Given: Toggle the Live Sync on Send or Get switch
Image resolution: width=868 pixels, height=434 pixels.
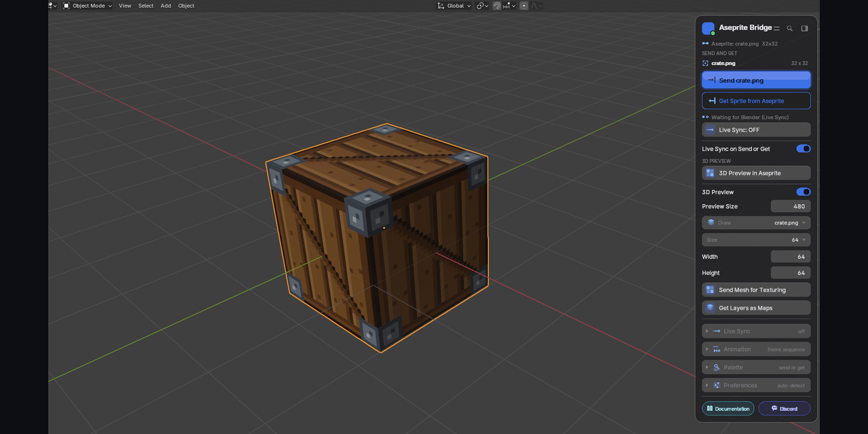Looking at the screenshot, I should [804, 148].
